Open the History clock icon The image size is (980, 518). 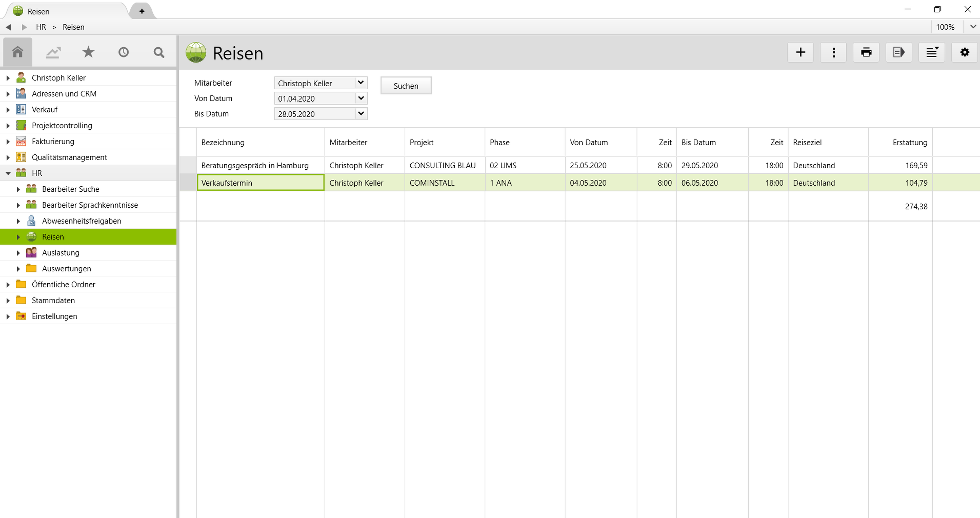124,52
